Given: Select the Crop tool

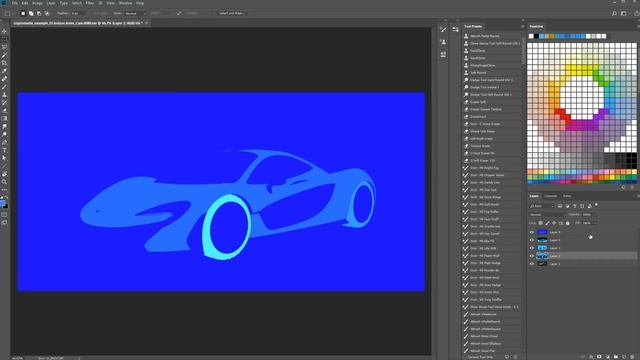Looking at the screenshot, I should (4, 63).
